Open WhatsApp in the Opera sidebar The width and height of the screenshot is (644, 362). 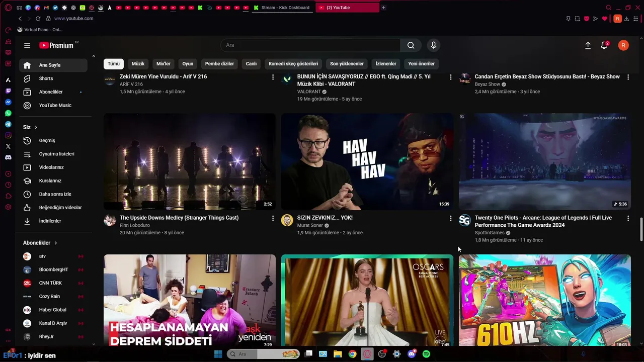pyautogui.click(x=8, y=113)
